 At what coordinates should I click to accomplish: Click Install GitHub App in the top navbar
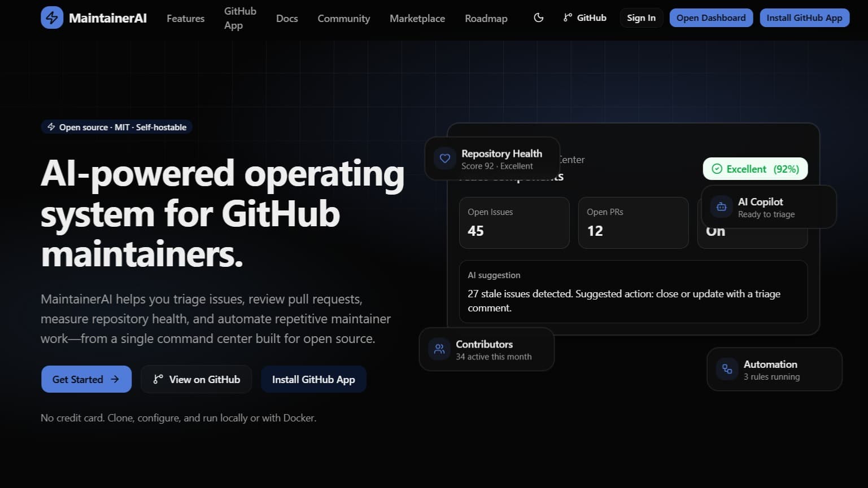(x=804, y=18)
